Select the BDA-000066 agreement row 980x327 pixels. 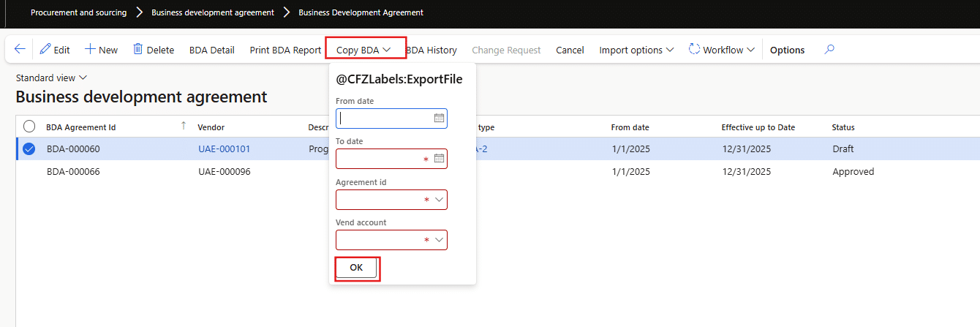[x=73, y=172]
